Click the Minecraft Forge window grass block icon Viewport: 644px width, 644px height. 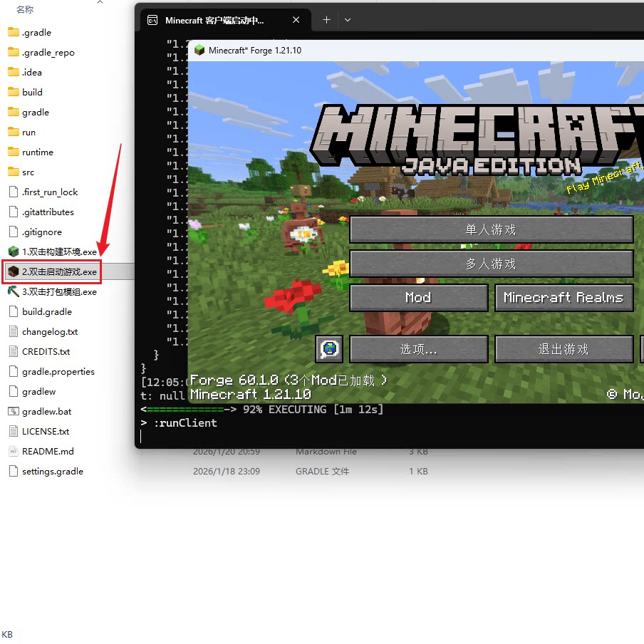pos(199,50)
